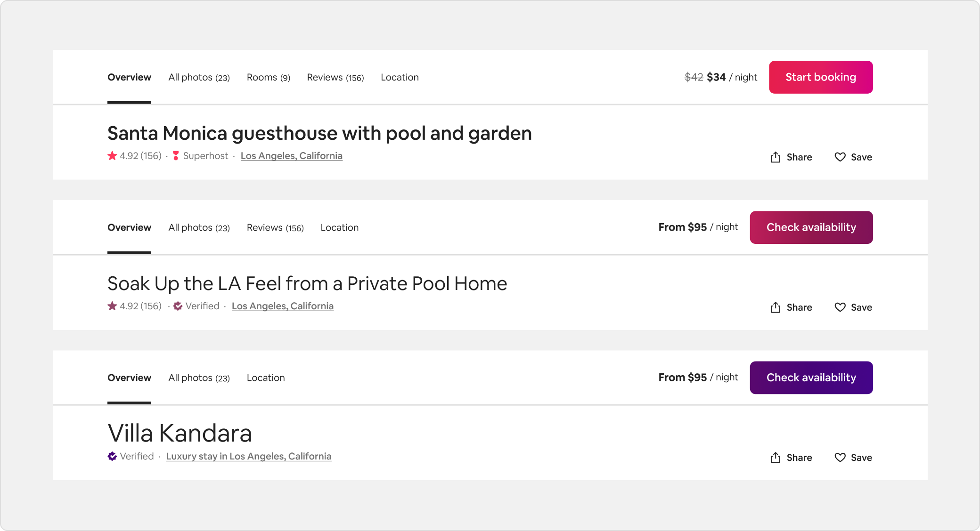Click the purple Verified badge under Villa Kandara
Viewport: 980px width, 531px height.
pos(112,456)
